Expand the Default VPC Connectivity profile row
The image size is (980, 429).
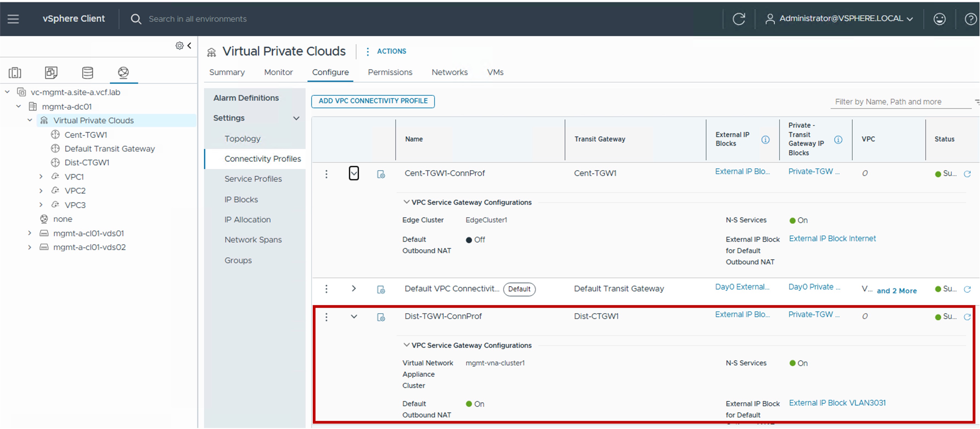354,289
